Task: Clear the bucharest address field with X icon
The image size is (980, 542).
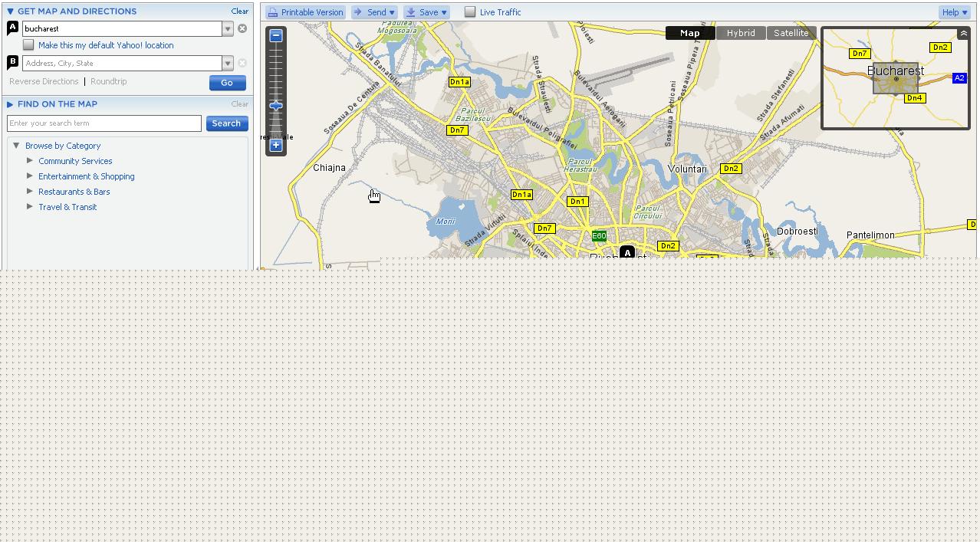Action: click(x=242, y=28)
